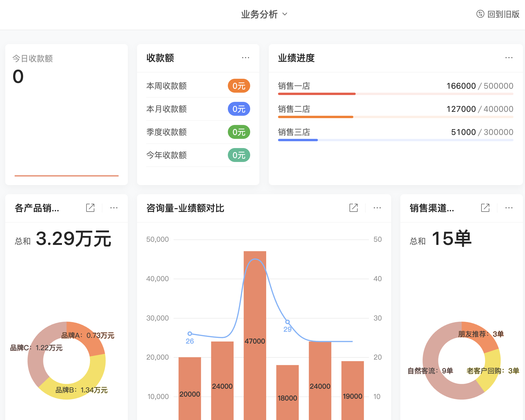Open more options for 销售渠道 card
Viewport: 525px width, 420px height.
coord(509,208)
